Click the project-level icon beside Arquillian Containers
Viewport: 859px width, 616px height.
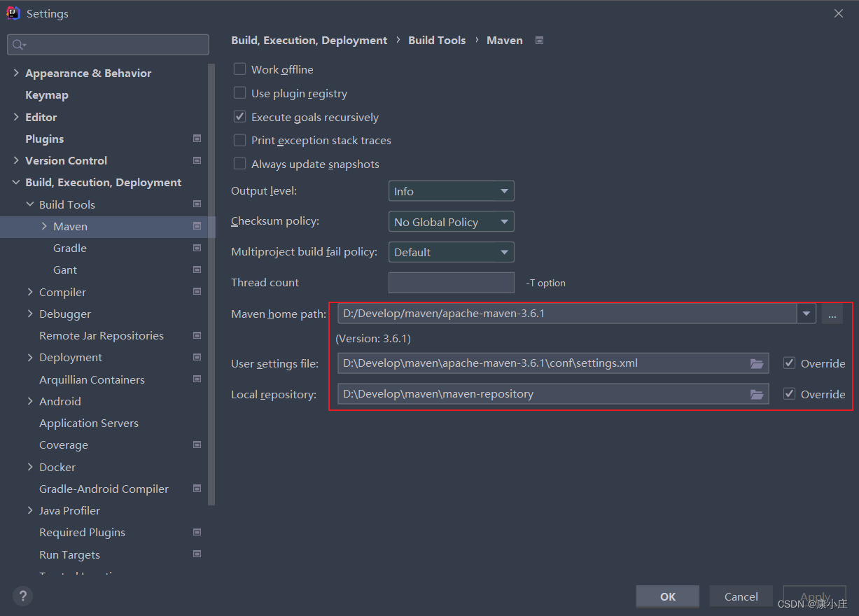(197, 379)
